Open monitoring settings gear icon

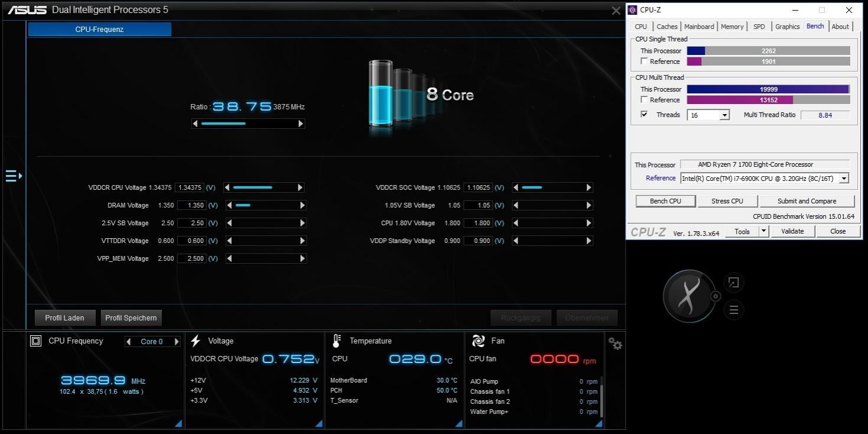[615, 343]
